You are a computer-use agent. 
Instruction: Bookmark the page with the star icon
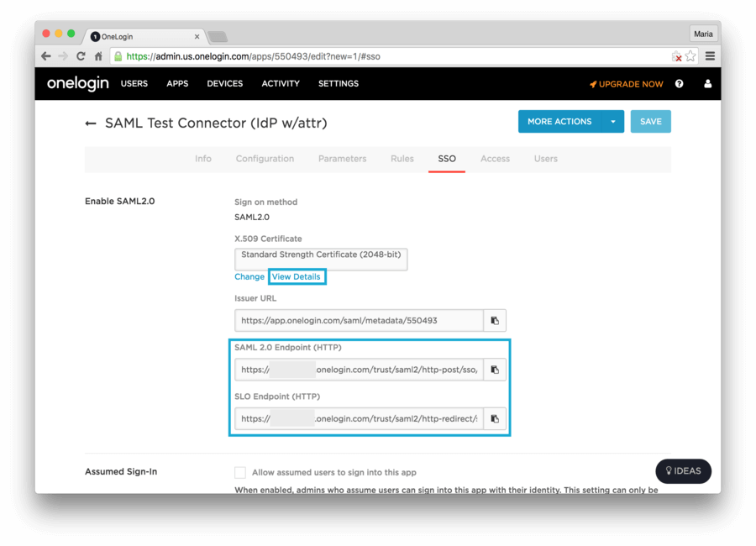pos(690,56)
